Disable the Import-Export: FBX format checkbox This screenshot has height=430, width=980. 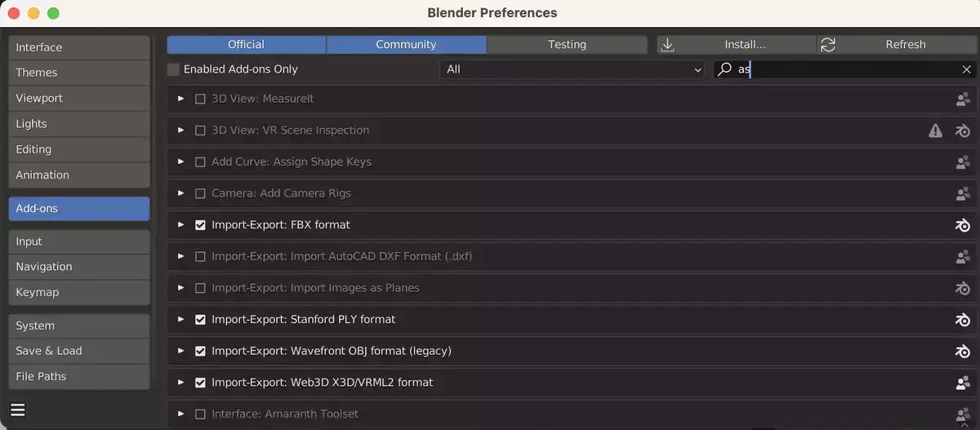point(200,225)
